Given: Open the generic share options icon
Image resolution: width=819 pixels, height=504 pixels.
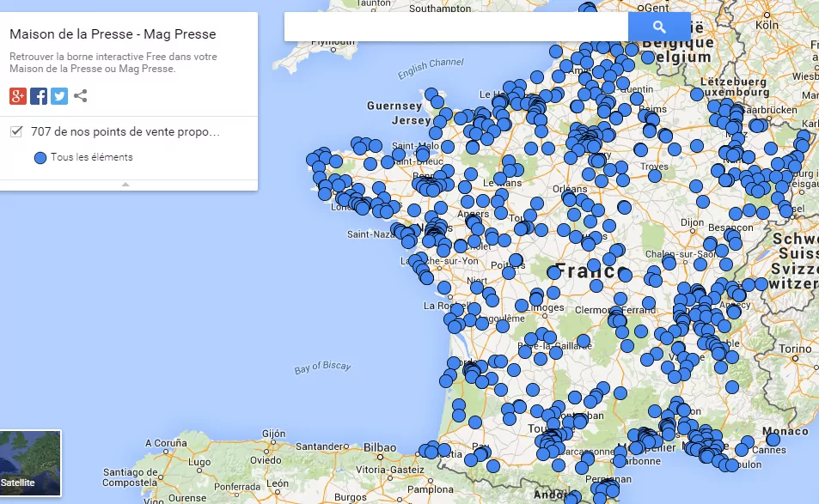Looking at the screenshot, I should [x=81, y=96].
